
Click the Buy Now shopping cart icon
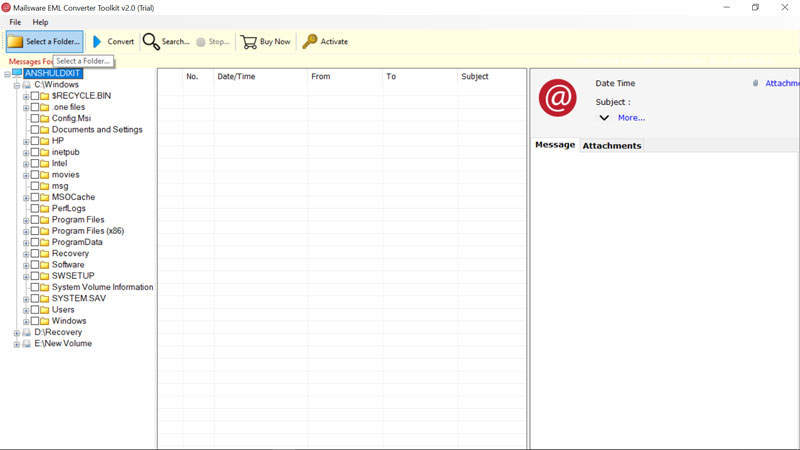[x=248, y=42]
